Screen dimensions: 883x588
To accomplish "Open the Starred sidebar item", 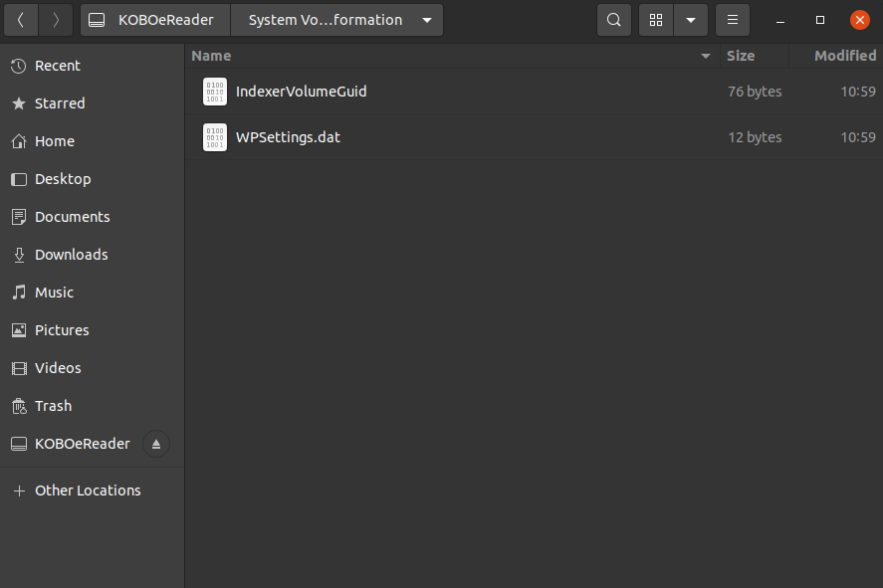I will tap(60, 103).
